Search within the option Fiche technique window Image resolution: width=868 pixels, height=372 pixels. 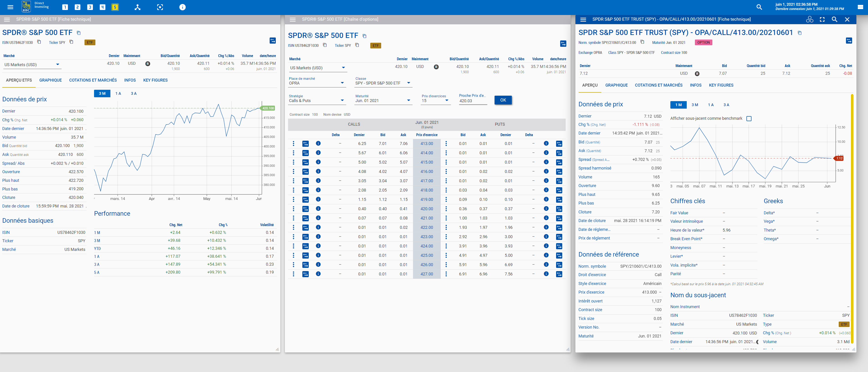pyautogui.click(x=834, y=20)
